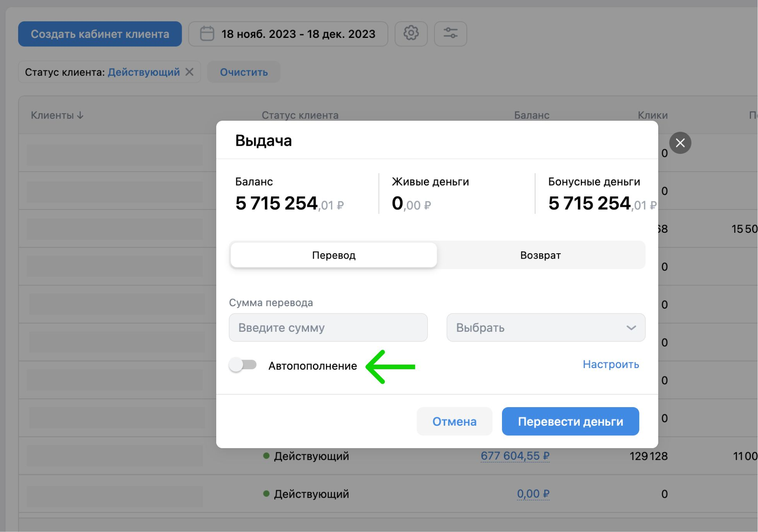The width and height of the screenshot is (758, 532).
Task: Click the Введите сумму input field
Action: pos(328,327)
